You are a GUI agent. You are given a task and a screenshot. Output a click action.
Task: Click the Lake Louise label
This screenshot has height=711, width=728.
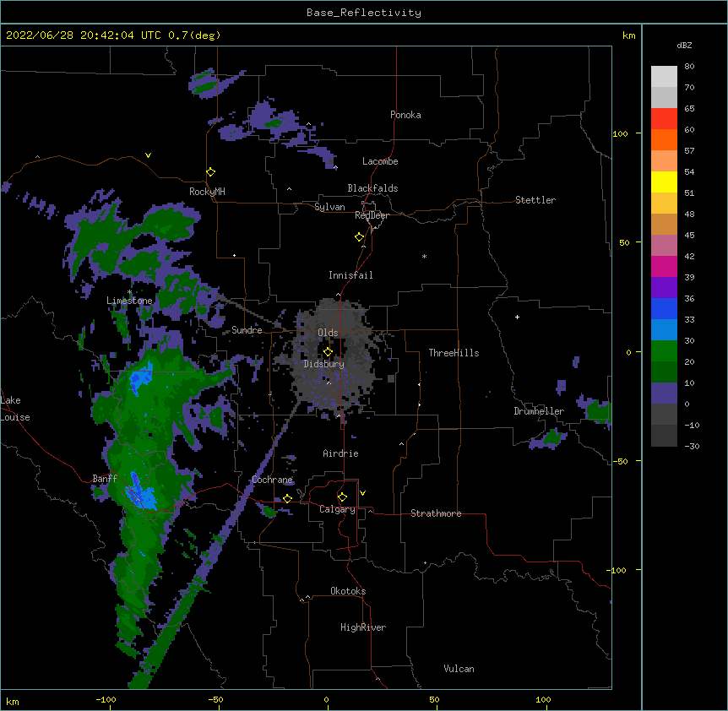click(15, 409)
